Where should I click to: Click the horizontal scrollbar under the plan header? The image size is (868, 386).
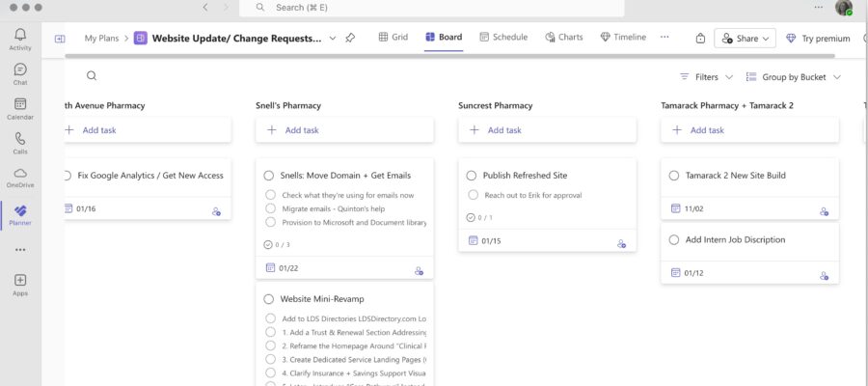point(449,56)
